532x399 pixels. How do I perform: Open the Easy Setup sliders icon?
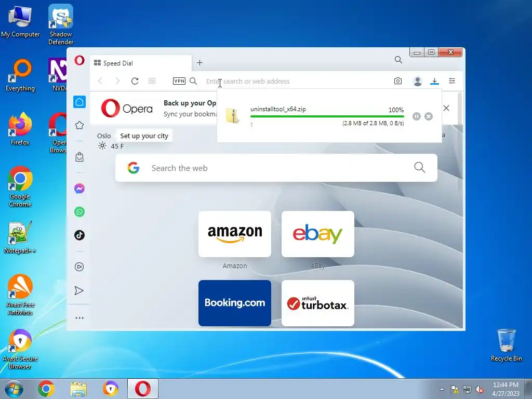pyautogui.click(x=452, y=81)
